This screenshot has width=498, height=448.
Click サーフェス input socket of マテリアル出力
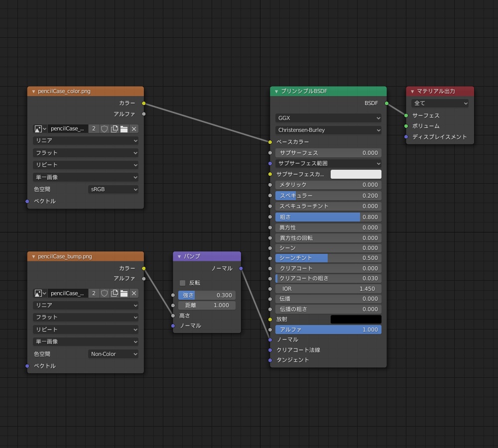[406, 115]
